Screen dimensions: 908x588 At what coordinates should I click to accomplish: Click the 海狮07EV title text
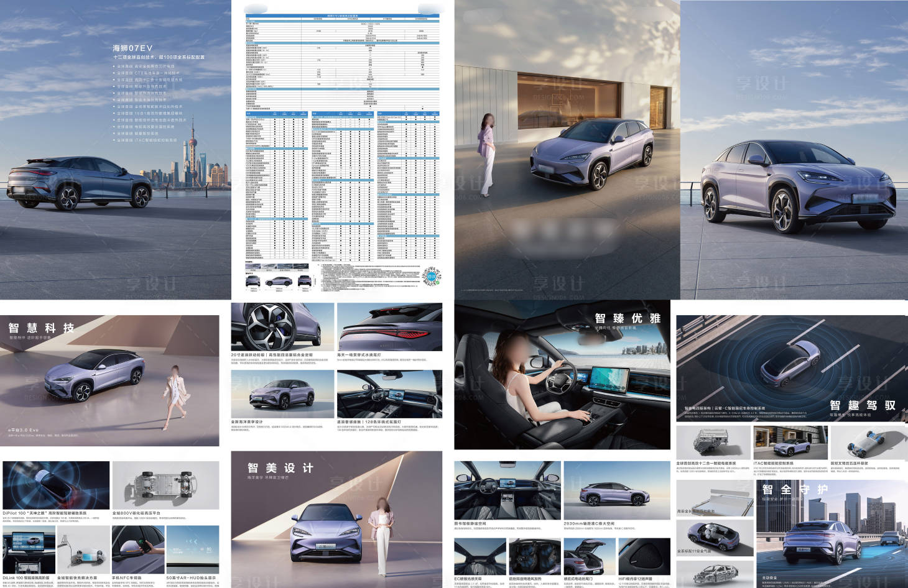click(132, 48)
